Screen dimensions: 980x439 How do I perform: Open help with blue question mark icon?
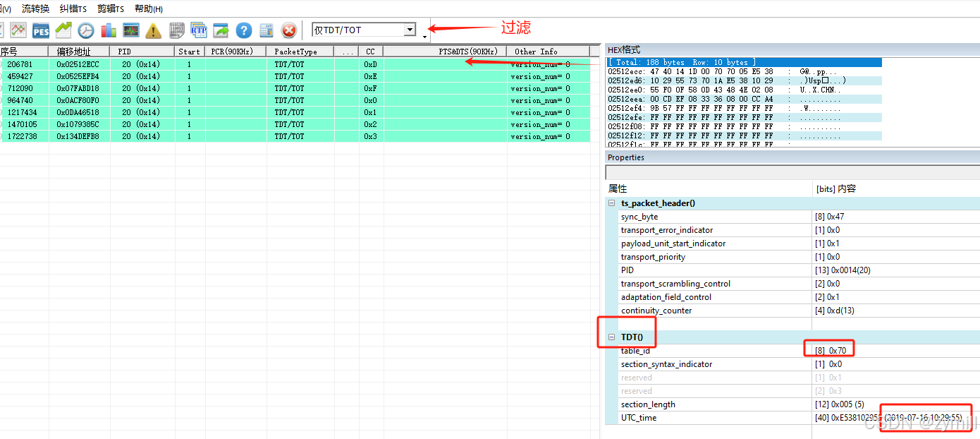click(244, 30)
